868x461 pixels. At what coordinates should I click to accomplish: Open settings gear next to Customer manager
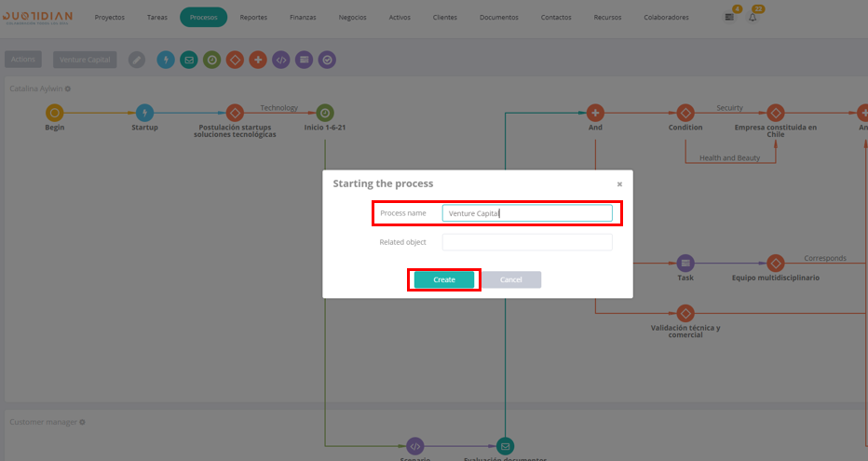[82, 422]
